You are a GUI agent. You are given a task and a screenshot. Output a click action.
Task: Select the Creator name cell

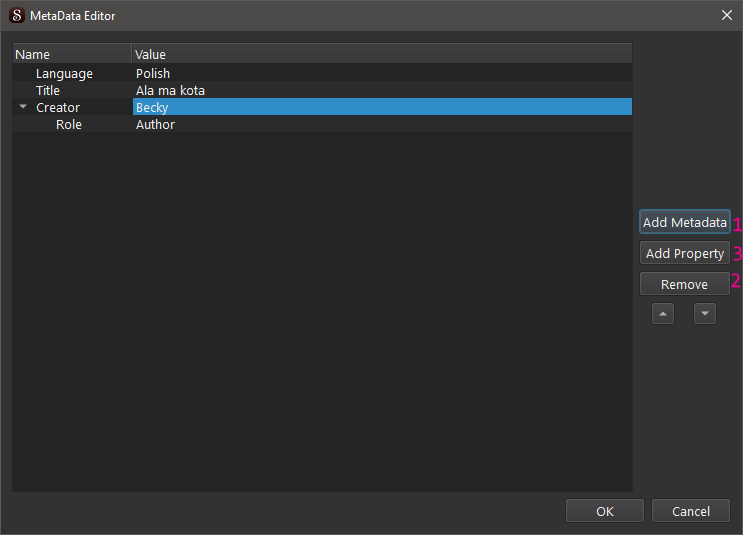[58, 107]
